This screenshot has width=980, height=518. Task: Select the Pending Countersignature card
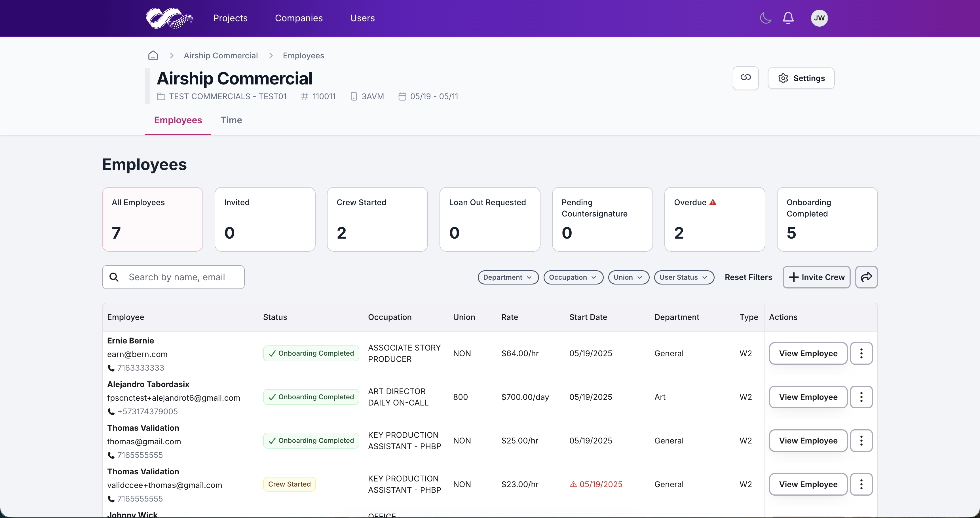click(x=603, y=219)
